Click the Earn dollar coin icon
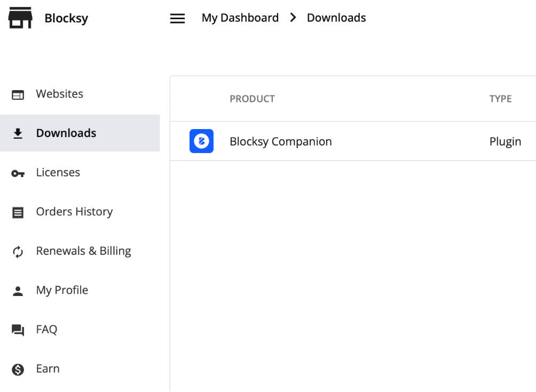 coord(18,370)
